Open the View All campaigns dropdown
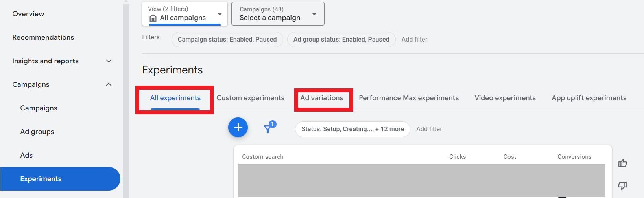Viewport: 644px width, 198px height. pyautogui.click(x=185, y=14)
